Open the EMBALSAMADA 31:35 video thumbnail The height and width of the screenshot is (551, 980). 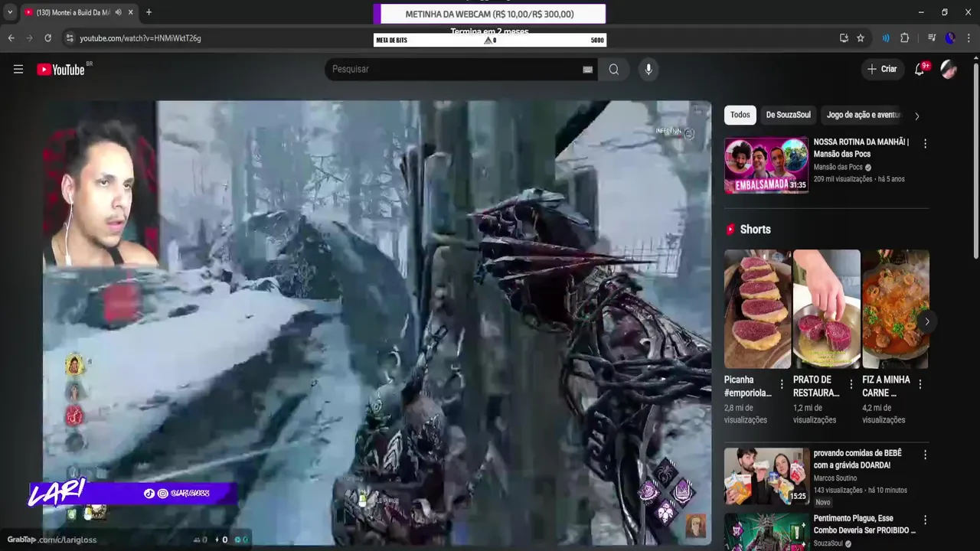pyautogui.click(x=766, y=165)
